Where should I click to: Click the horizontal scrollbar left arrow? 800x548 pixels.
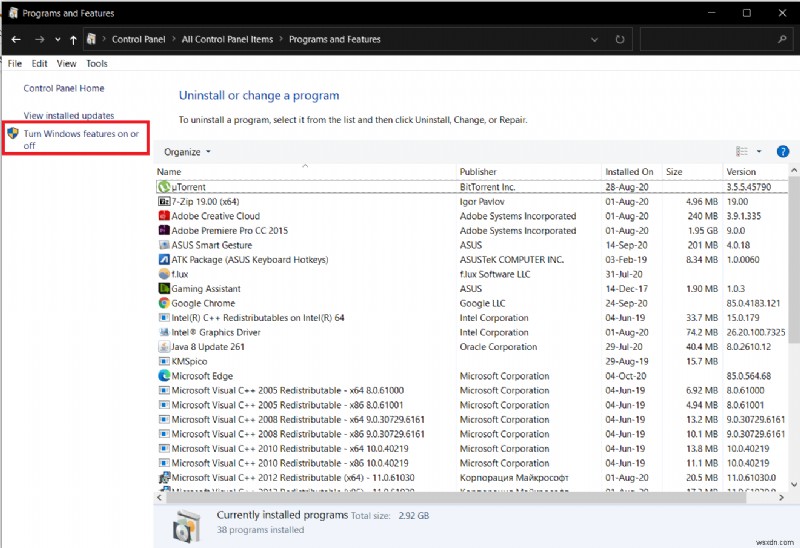coord(159,497)
